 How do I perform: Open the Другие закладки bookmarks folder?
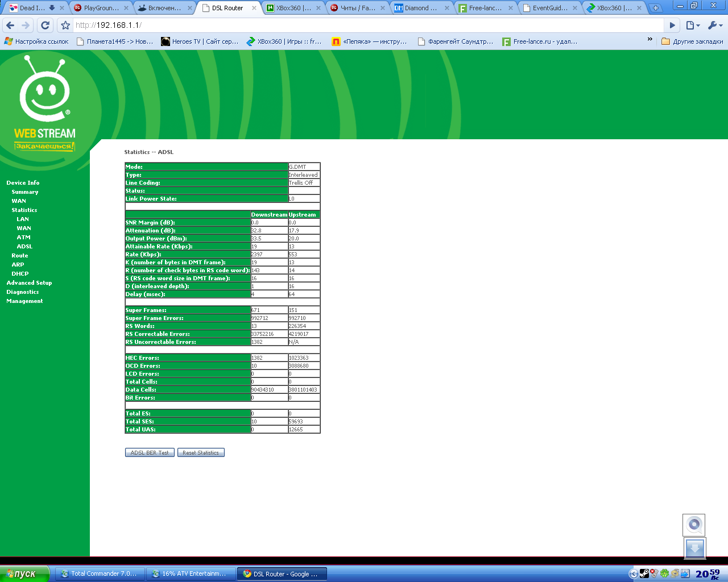[692, 41]
